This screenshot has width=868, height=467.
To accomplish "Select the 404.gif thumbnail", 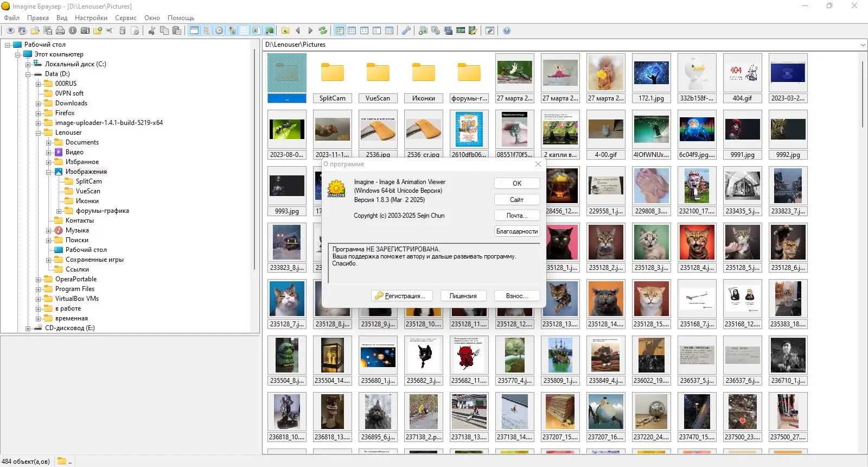I will click(x=743, y=78).
